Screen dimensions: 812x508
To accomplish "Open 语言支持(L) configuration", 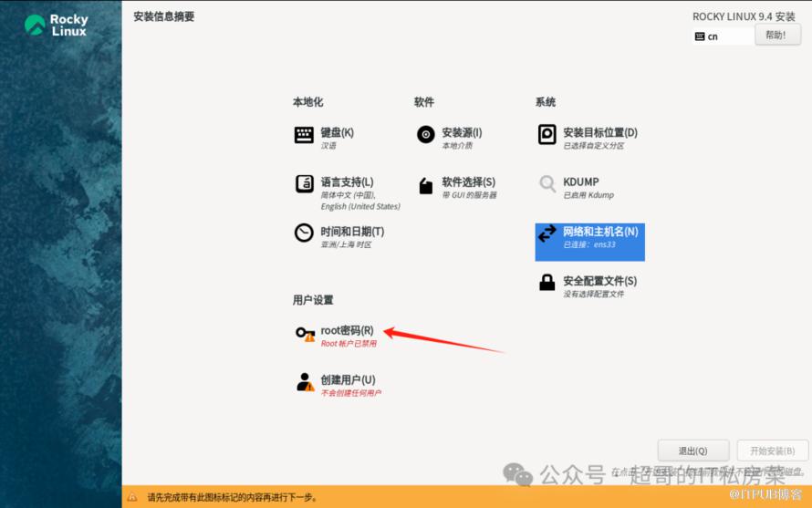I will (x=347, y=182).
